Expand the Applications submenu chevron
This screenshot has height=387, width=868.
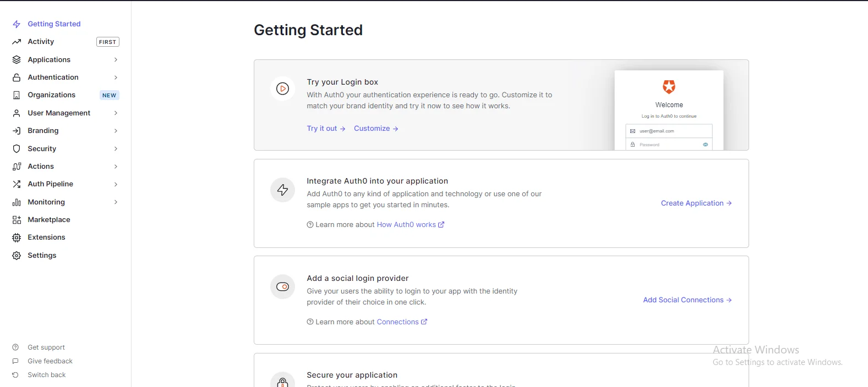[116, 60]
